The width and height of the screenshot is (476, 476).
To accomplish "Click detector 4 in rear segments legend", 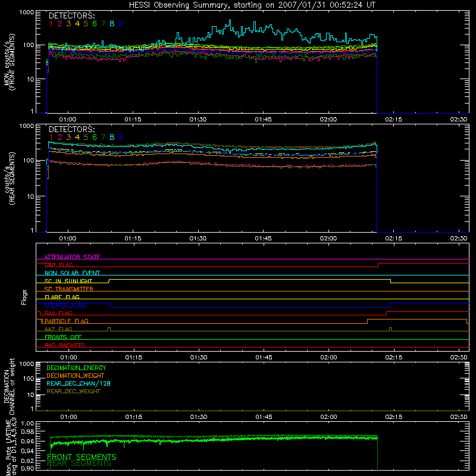I will [x=77, y=137].
